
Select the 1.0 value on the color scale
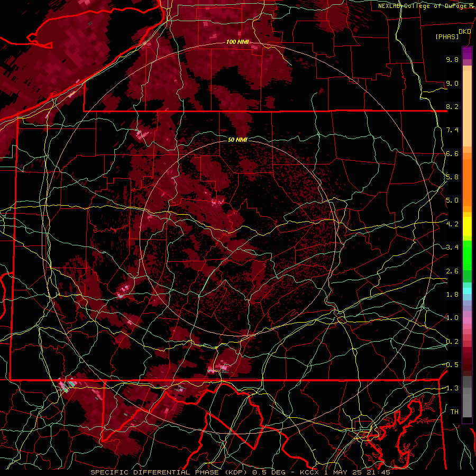click(452, 318)
